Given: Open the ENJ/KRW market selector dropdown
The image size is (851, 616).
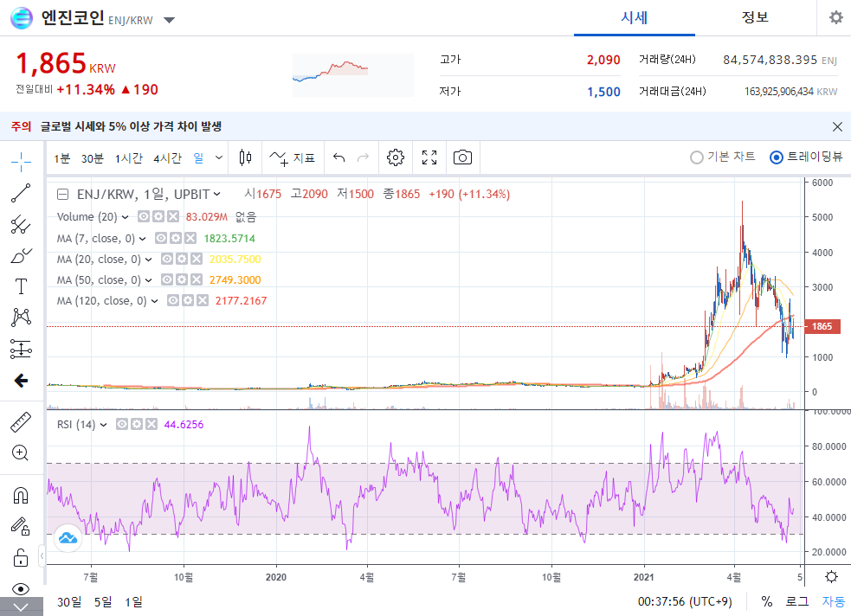Looking at the screenshot, I should tap(170, 20).
